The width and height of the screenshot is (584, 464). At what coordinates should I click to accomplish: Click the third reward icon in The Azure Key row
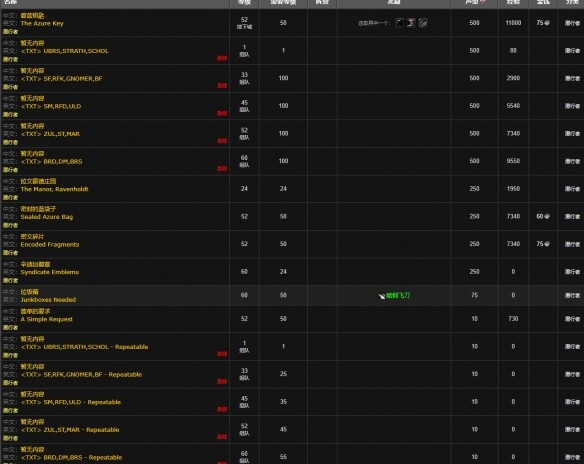pyautogui.click(x=423, y=23)
